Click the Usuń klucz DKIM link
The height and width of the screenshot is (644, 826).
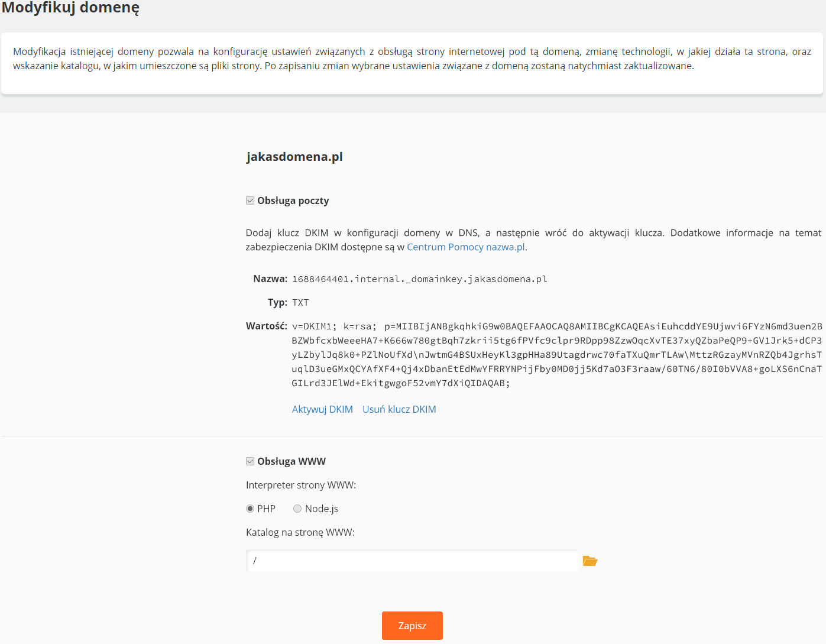(399, 409)
